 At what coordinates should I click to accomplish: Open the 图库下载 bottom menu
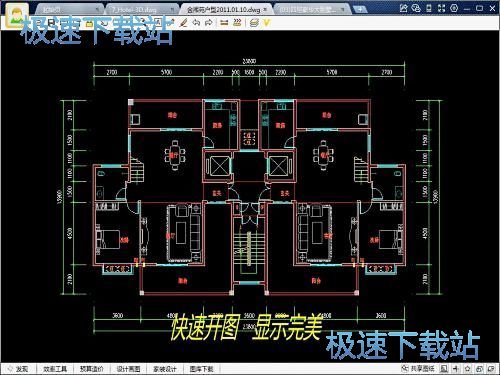tap(201, 369)
